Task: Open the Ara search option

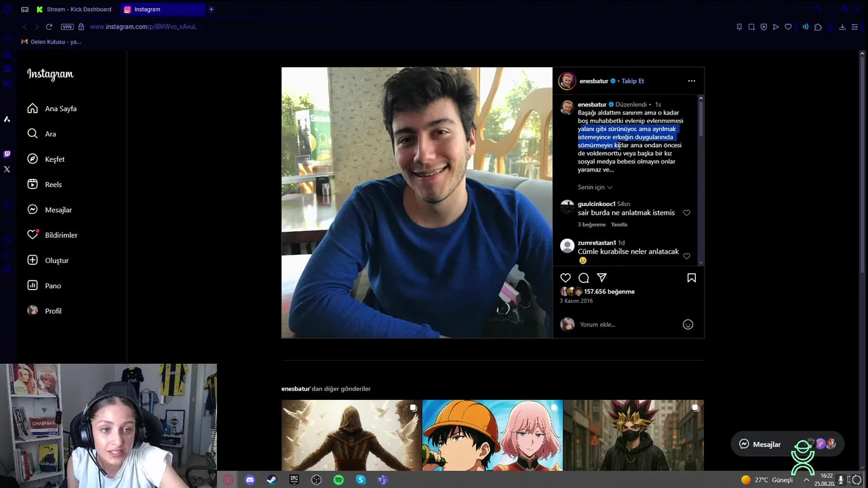Action: click(x=41, y=134)
